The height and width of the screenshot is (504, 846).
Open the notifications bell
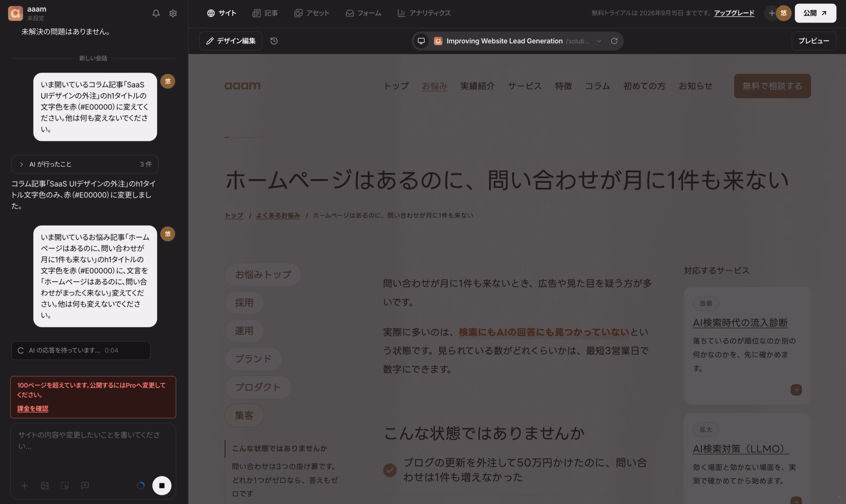156,14
